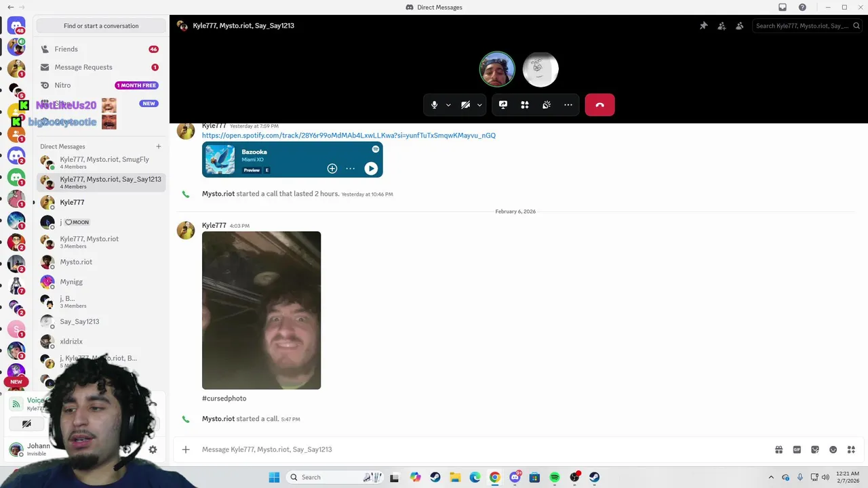Open Find or start a conversation

[101, 26]
